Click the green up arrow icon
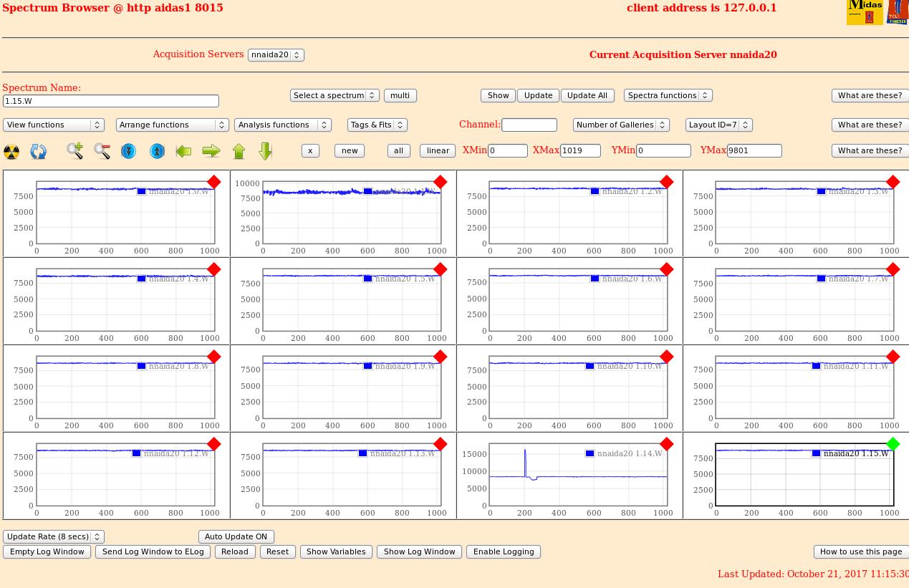Viewport: 909px width, 588px height. pyautogui.click(x=239, y=151)
